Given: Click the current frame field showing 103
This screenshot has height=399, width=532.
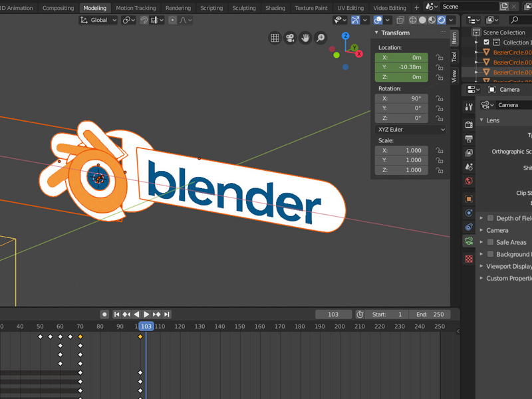Looking at the screenshot, I should point(333,314).
